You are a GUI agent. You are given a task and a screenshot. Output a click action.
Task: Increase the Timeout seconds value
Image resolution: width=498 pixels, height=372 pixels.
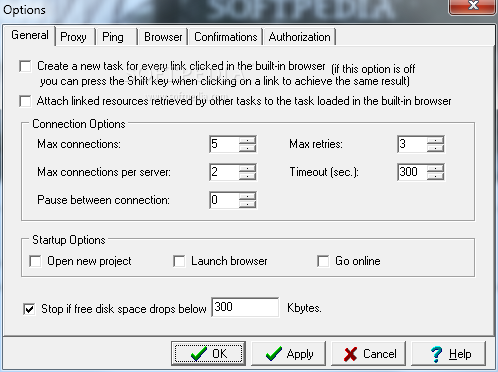435,168
